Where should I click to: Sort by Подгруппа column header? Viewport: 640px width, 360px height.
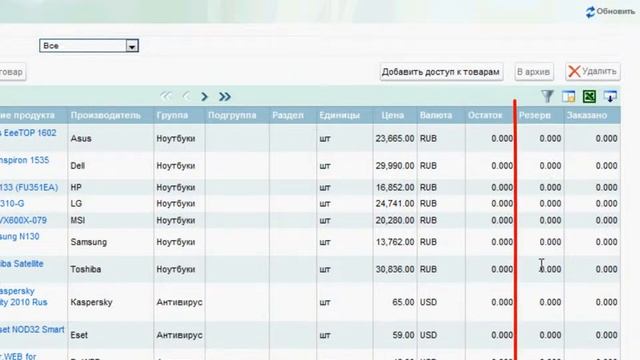[x=232, y=116]
